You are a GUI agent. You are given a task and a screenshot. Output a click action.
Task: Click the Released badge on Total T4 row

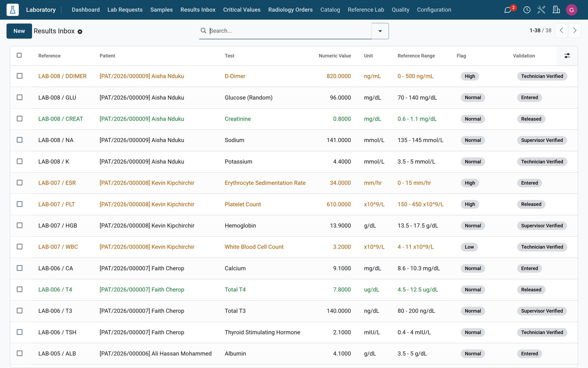(531, 290)
